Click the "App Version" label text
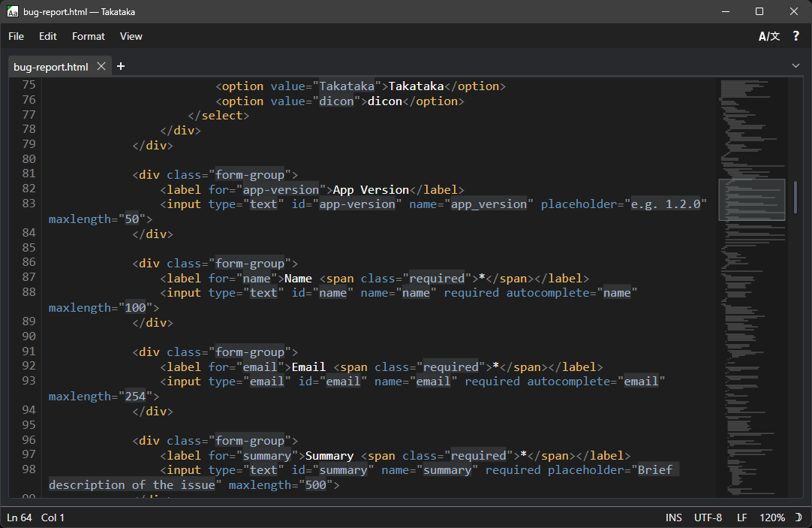The height and width of the screenshot is (528, 812). coord(371,190)
